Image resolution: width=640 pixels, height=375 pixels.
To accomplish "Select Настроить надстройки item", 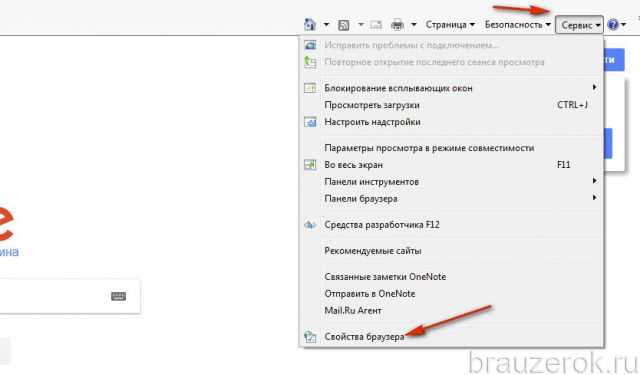I will click(x=451, y=122).
